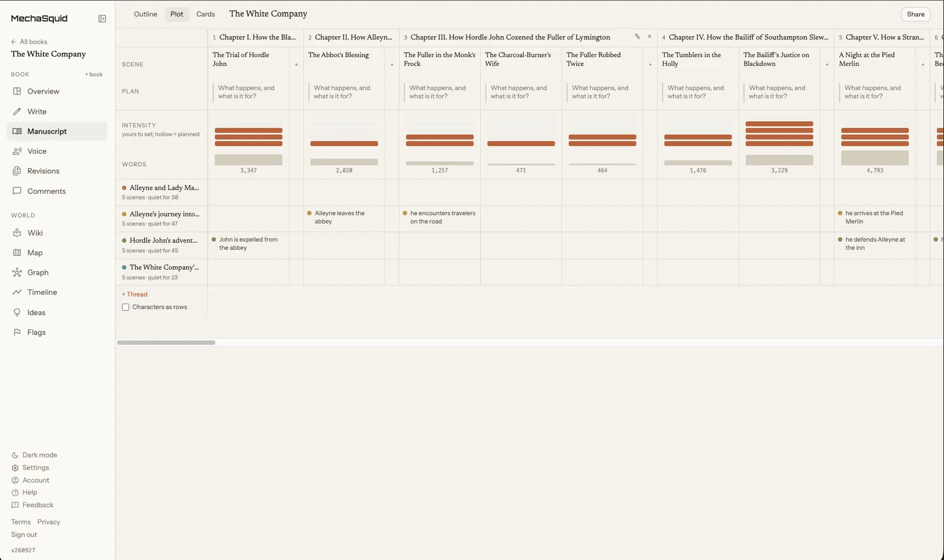Click thread note 'he arrives at the Pied Merlin'
Image resolution: width=944 pixels, height=560 pixels.
pyautogui.click(x=874, y=217)
